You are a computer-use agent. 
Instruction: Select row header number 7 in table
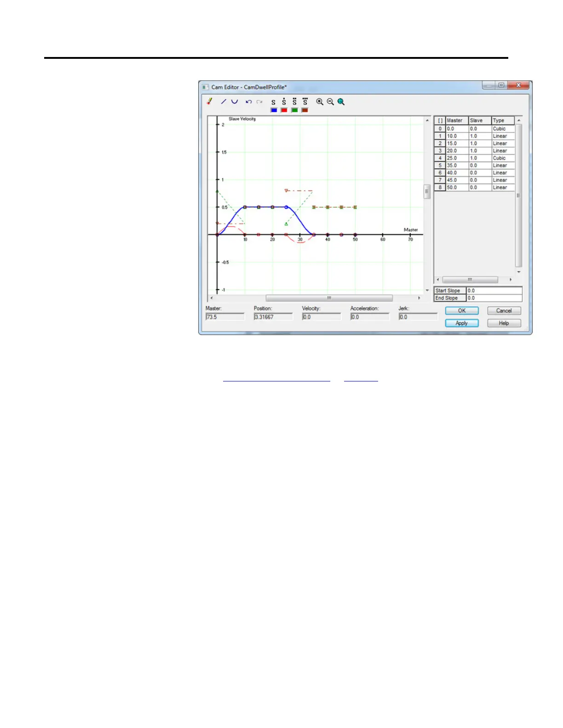(x=440, y=180)
